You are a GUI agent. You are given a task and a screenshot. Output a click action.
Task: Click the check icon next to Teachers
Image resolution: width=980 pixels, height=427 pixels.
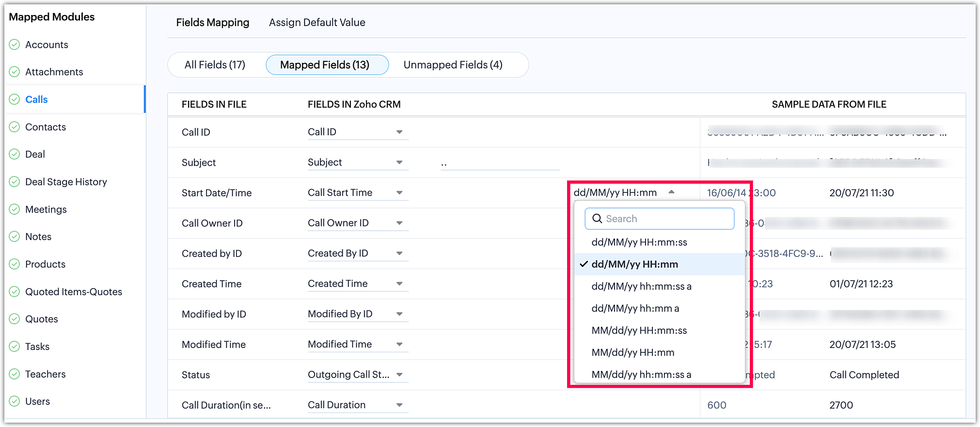click(x=15, y=374)
